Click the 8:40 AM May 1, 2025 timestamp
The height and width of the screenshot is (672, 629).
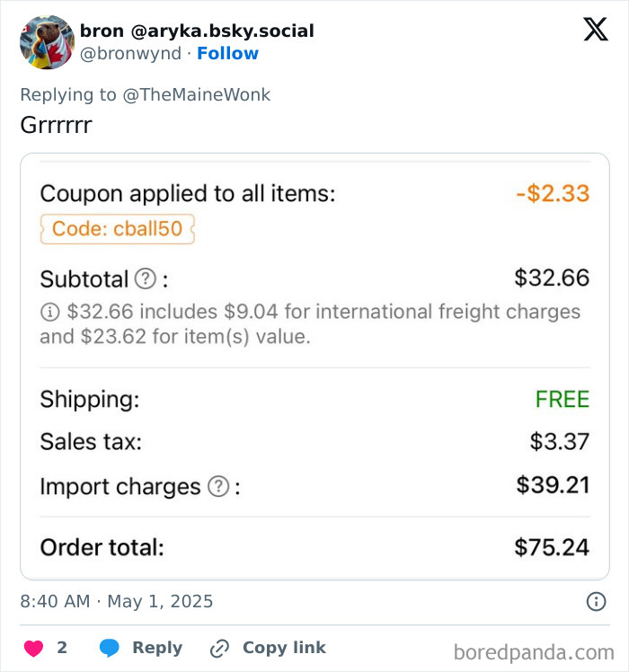tap(117, 602)
